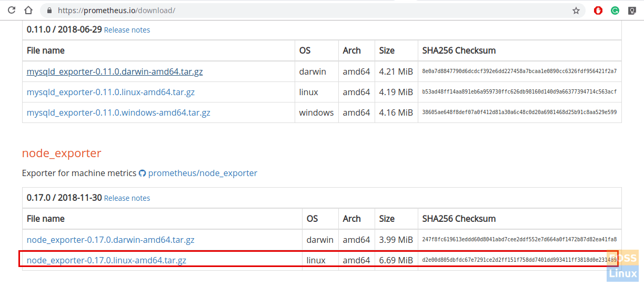Image resolution: width=644 pixels, height=287 pixels.
Task: Bookmark this page with the star icon
Action: [x=576, y=10]
